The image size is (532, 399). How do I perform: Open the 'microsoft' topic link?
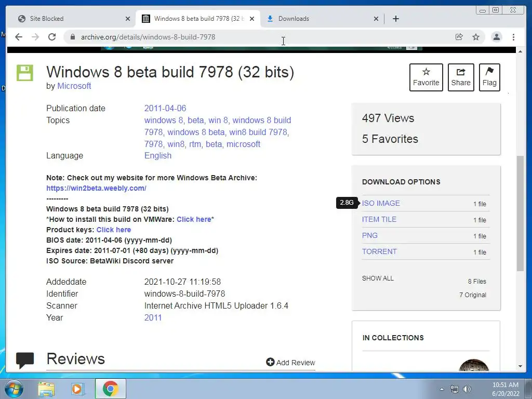pos(243,144)
